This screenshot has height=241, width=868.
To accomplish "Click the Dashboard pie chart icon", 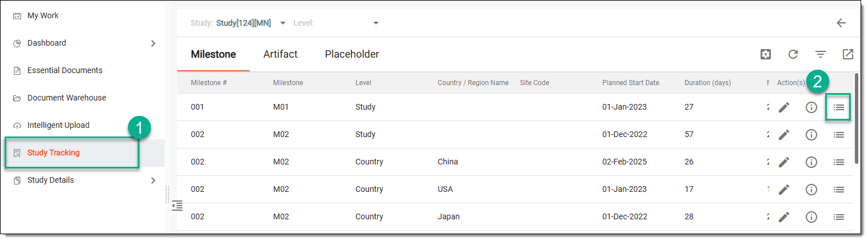I will 17,43.
